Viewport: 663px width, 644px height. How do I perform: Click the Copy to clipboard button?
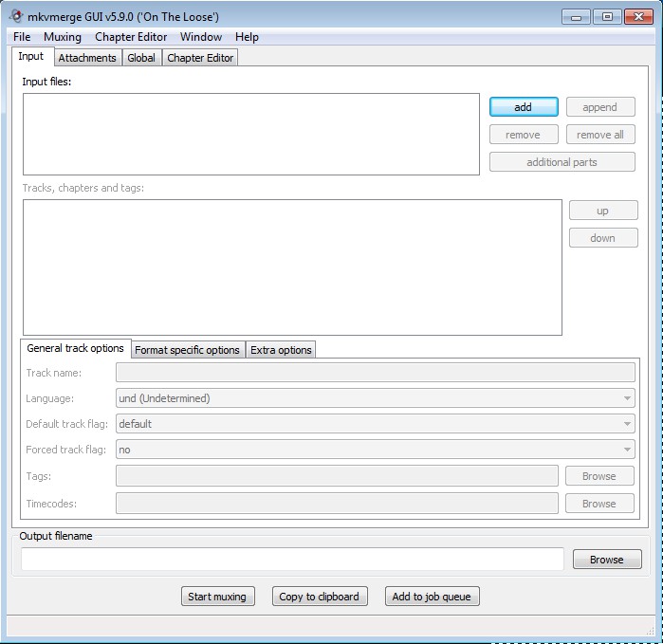pos(320,597)
